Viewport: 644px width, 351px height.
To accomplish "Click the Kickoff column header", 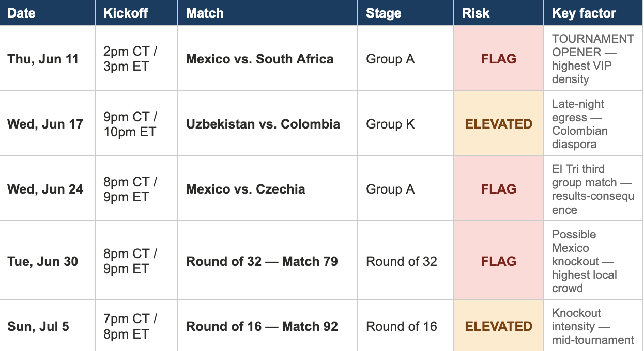I will [136, 13].
